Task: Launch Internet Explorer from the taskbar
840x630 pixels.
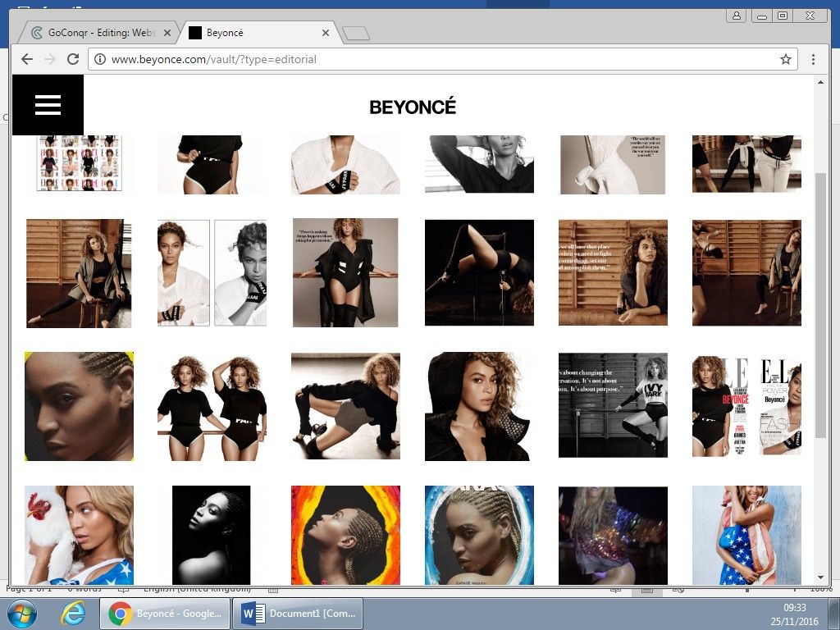Action: (x=73, y=614)
